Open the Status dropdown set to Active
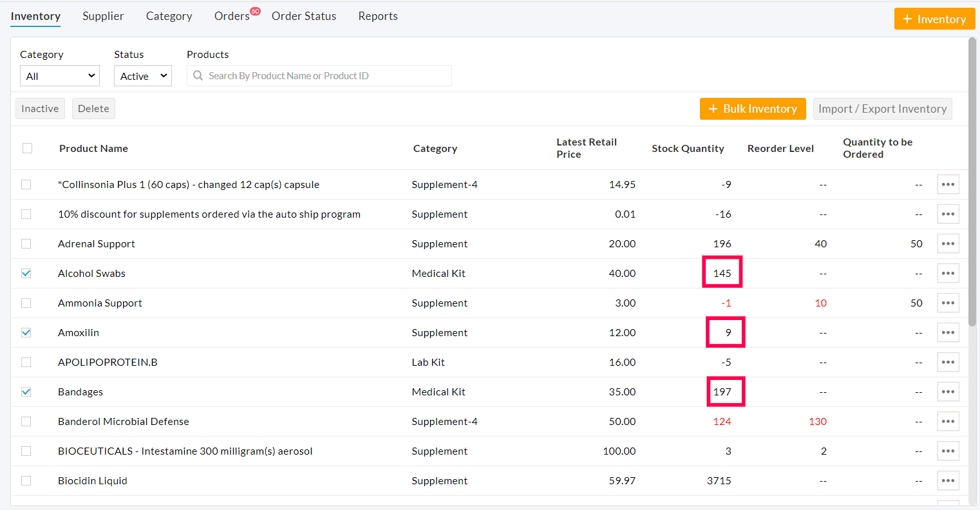Image resolution: width=980 pixels, height=510 pixels. [x=142, y=75]
